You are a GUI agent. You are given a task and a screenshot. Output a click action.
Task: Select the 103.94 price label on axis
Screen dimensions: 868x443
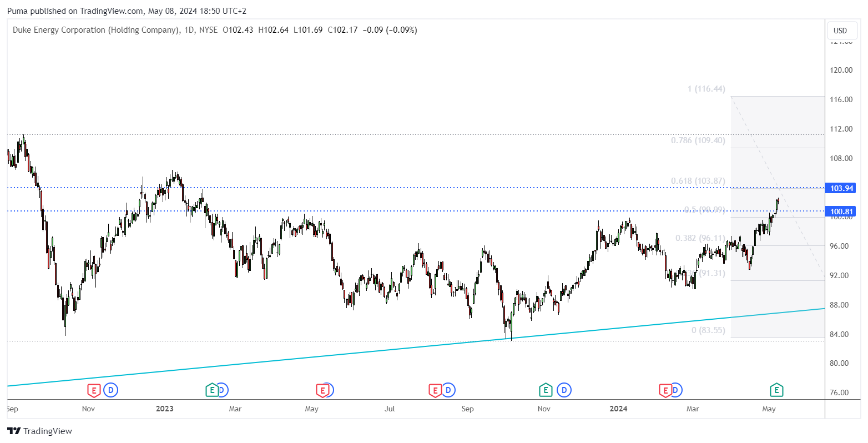click(x=840, y=188)
